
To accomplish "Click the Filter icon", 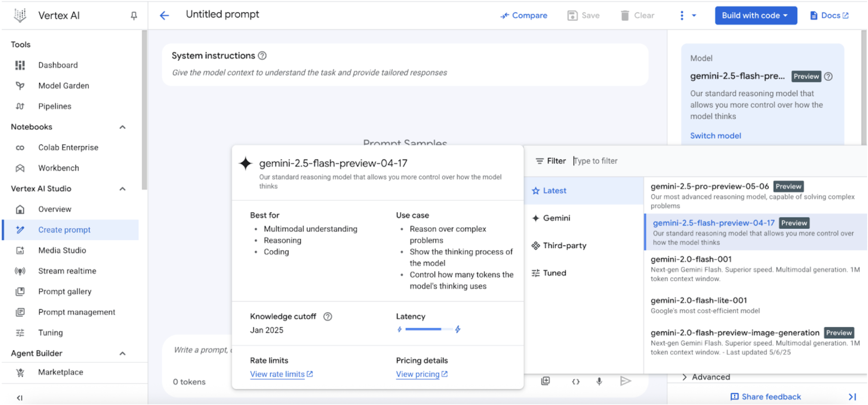I will pos(539,161).
